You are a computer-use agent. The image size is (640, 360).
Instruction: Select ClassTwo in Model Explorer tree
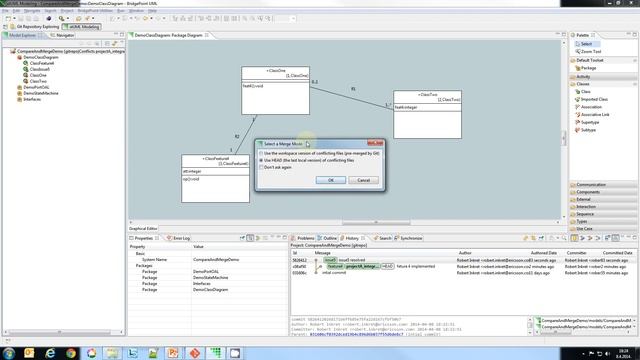35,81
